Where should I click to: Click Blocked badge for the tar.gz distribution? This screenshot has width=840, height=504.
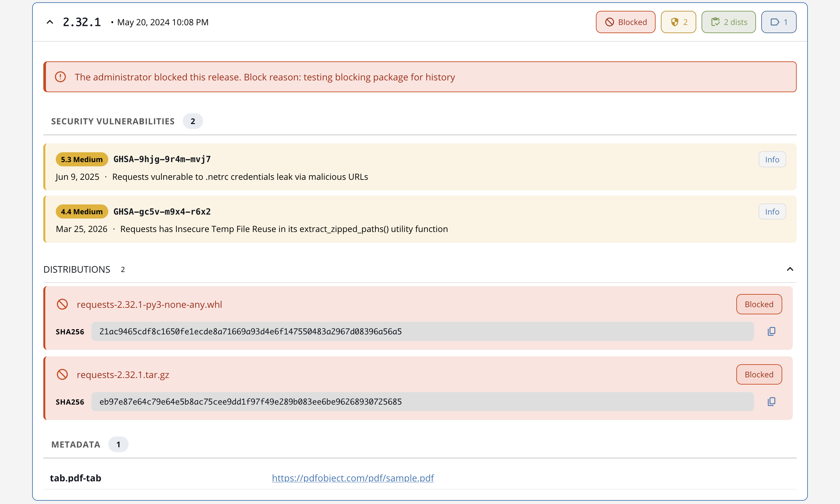click(x=759, y=375)
